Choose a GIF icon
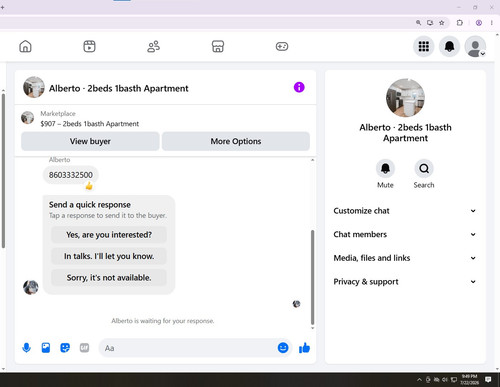Screen dimensions: 500x387 pyautogui.click(x=84, y=348)
